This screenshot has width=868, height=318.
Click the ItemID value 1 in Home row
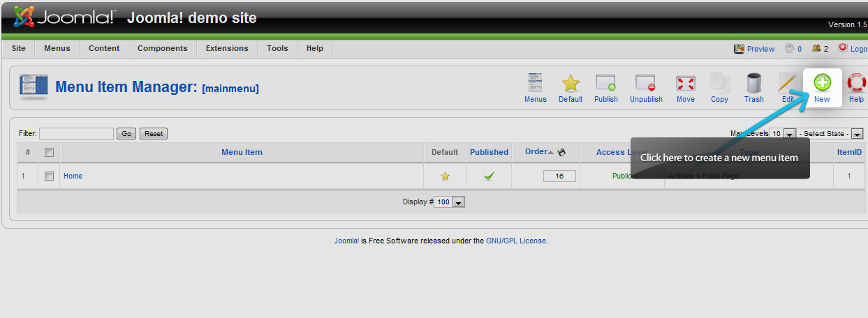(x=849, y=176)
